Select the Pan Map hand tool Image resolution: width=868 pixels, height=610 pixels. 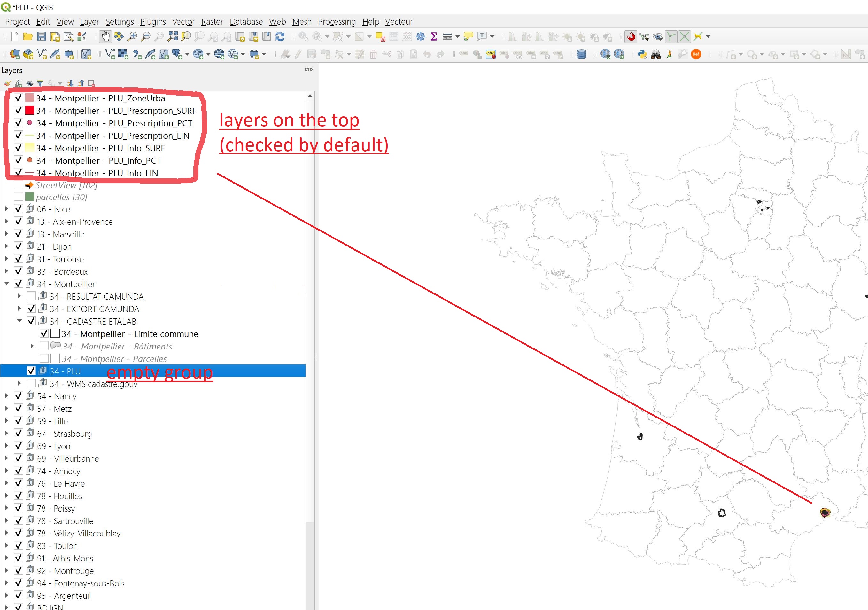pyautogui.click(x=105, y=37)
